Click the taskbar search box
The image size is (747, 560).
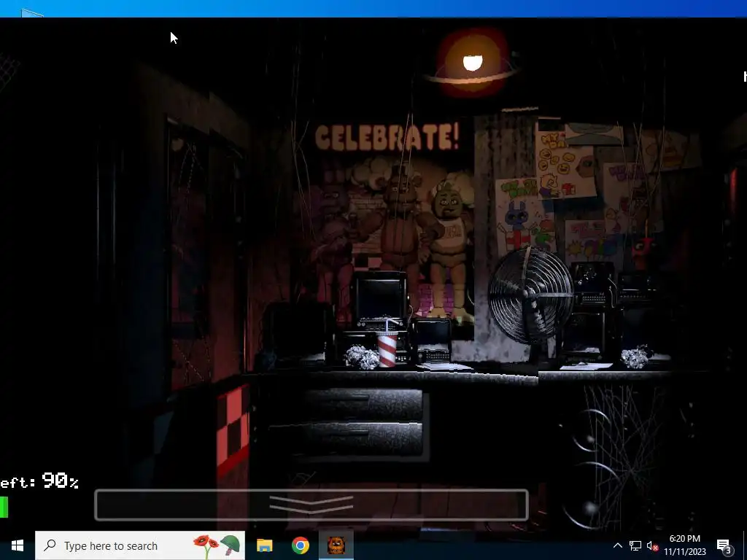tap(140, 545)
